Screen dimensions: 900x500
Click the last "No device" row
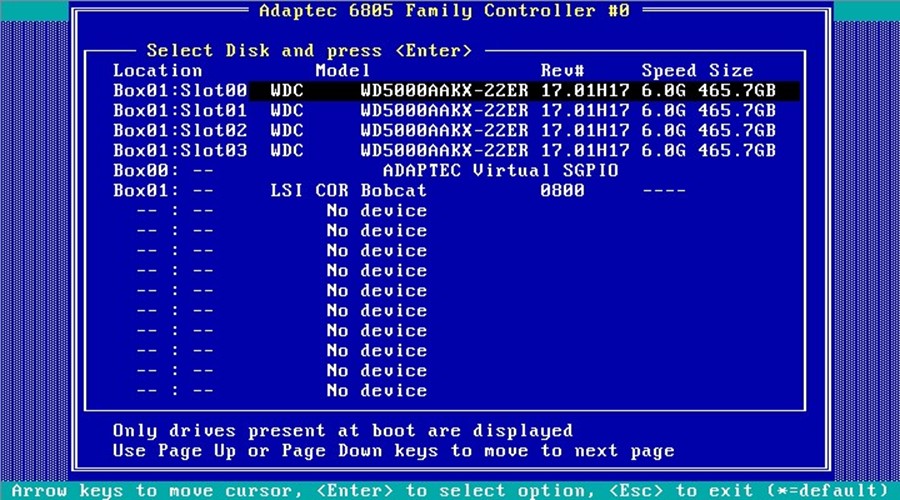(x=376, y=391)
